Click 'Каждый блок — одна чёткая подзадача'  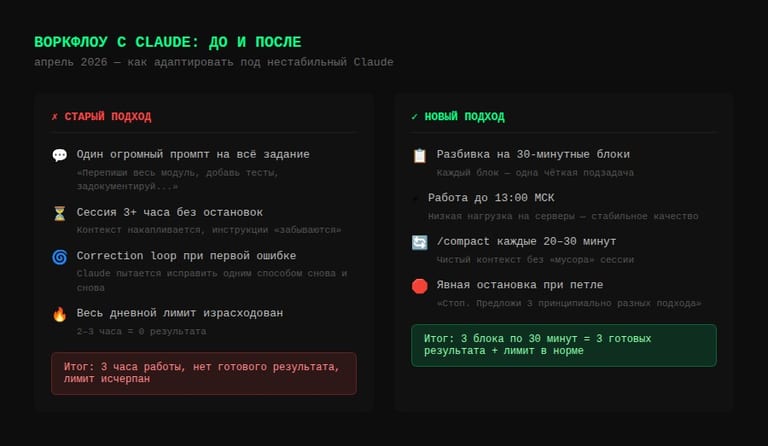[x=535, y=172]
